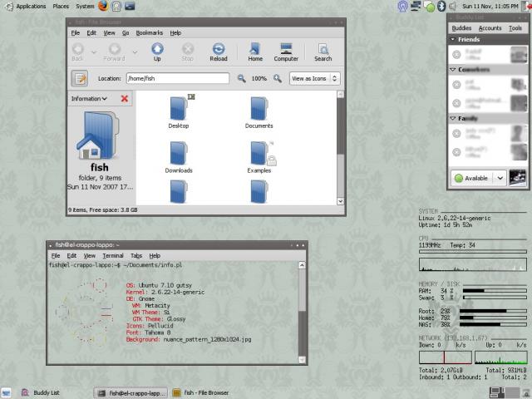Select the Examples folder icon
The height and width of the screenshot is (399, 532).
click(x=260, y=153)
